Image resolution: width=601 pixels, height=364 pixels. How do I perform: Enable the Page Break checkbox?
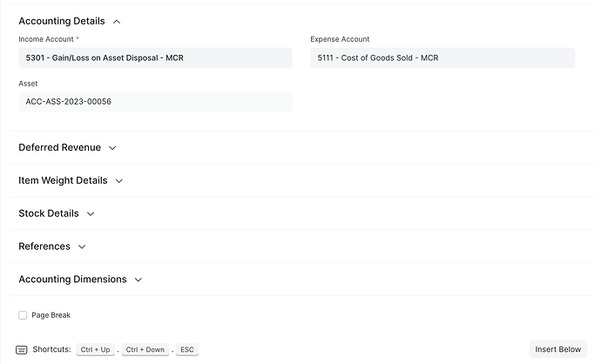(x=23, y=315)
